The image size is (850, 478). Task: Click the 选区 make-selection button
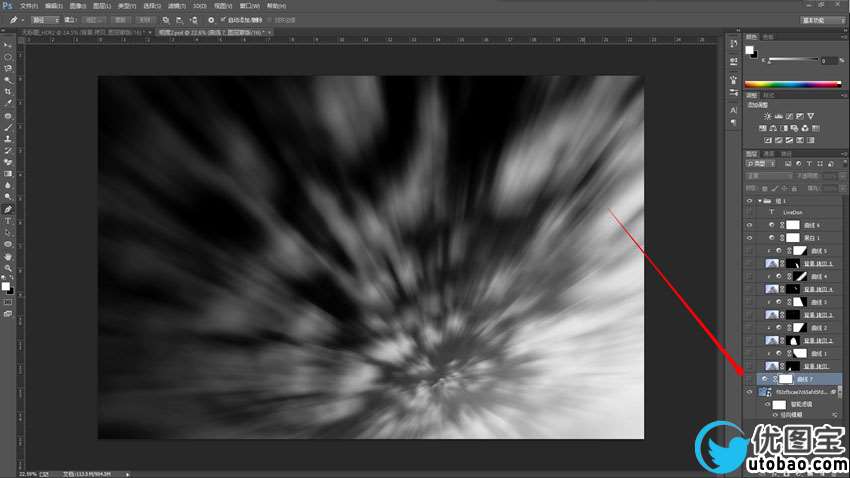(95, 20)
